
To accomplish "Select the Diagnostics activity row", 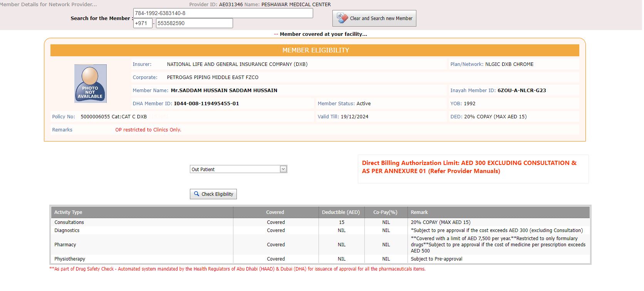I will (x=67, y=230).
